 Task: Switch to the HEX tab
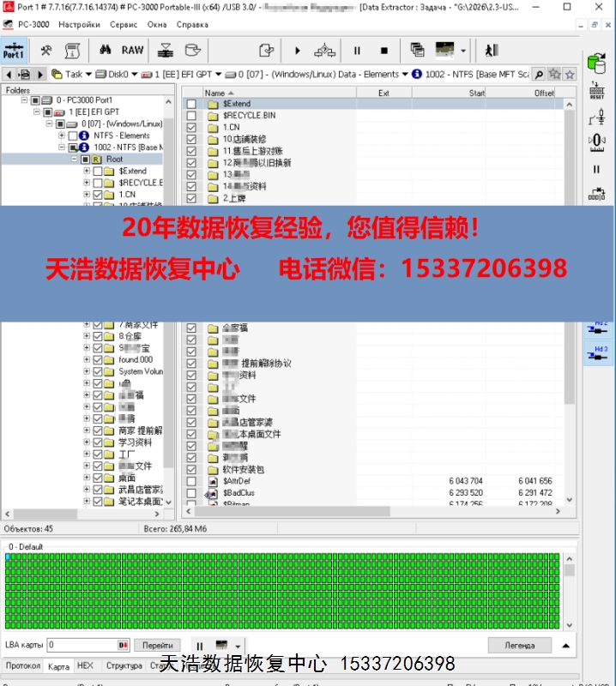coord(85,665)
